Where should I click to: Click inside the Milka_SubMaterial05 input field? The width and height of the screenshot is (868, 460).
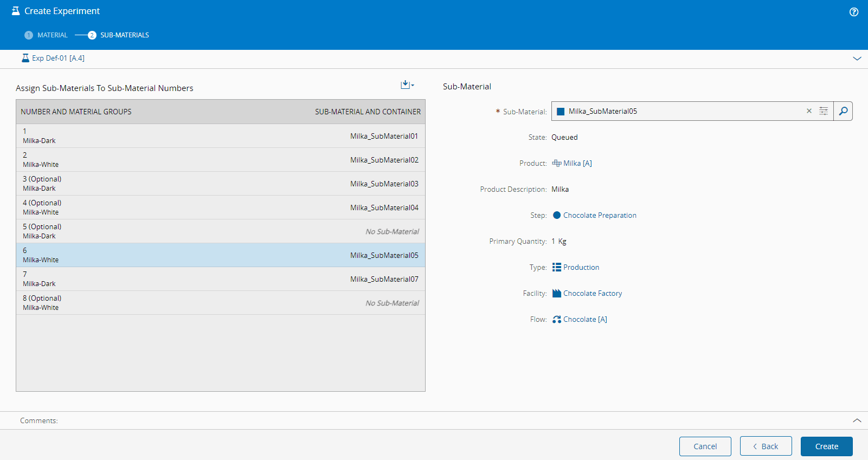point(678,111)
